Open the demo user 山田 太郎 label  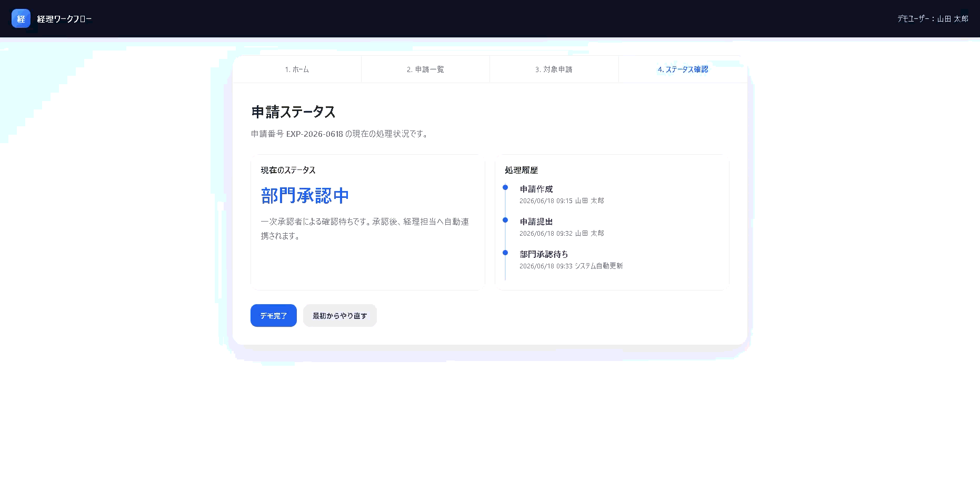click(933, 18)
